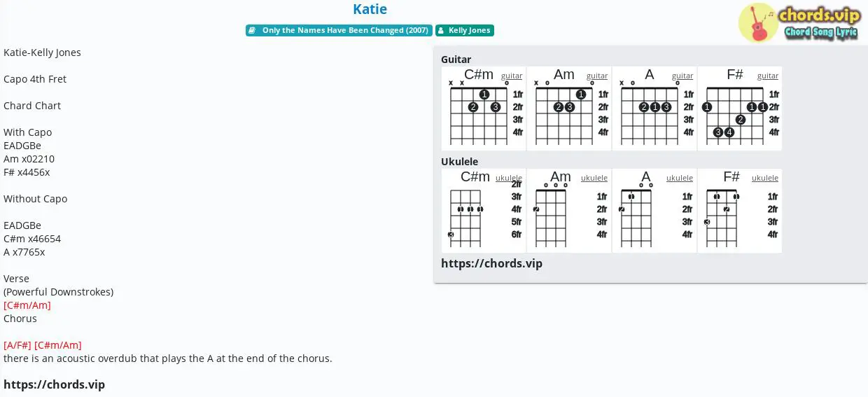Open the C#m guitar chord diagram

484,109
